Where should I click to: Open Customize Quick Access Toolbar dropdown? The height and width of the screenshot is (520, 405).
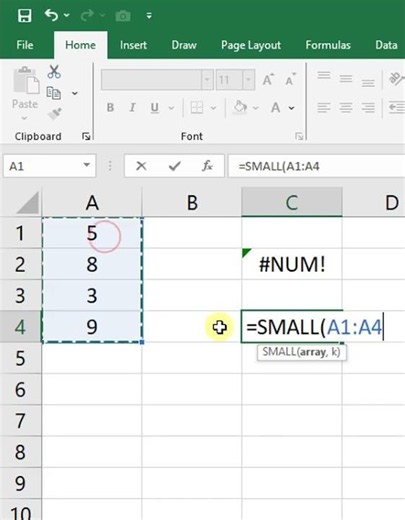[x=149, y=16]
